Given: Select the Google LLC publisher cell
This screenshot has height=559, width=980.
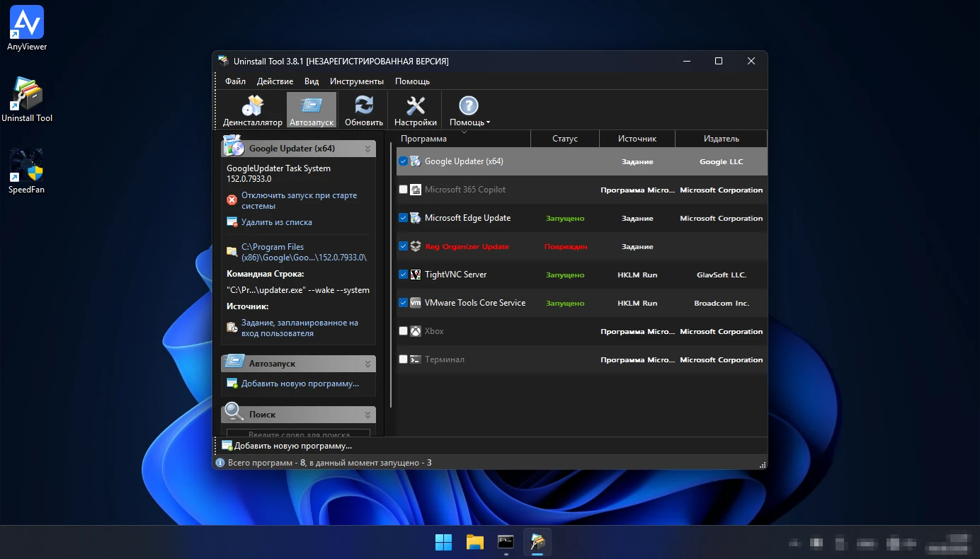Looking at the screenshot, I should coord(721,162).
